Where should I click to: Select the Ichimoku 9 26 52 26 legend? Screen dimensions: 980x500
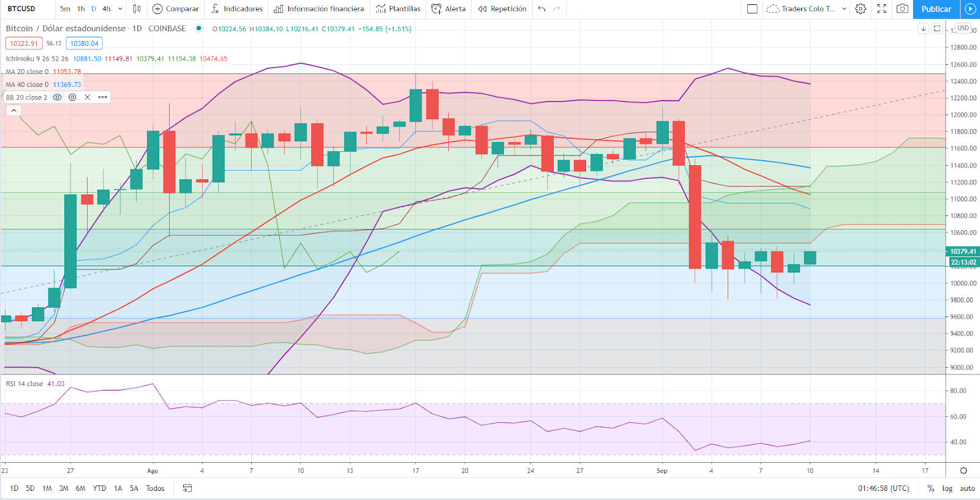point(37,59)
